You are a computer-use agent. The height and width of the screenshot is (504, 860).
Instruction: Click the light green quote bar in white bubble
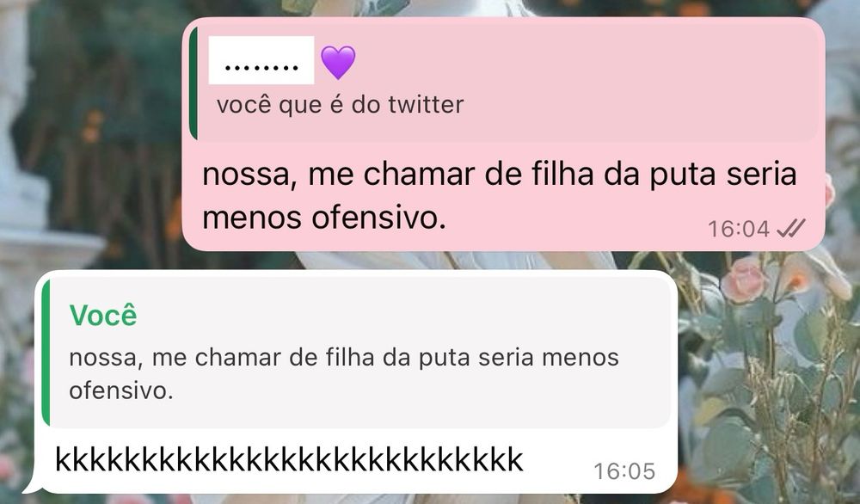click(46, 353)
